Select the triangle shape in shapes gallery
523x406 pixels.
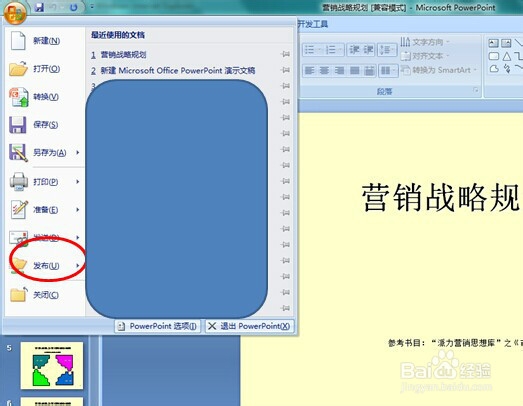(x=507, y=56)
